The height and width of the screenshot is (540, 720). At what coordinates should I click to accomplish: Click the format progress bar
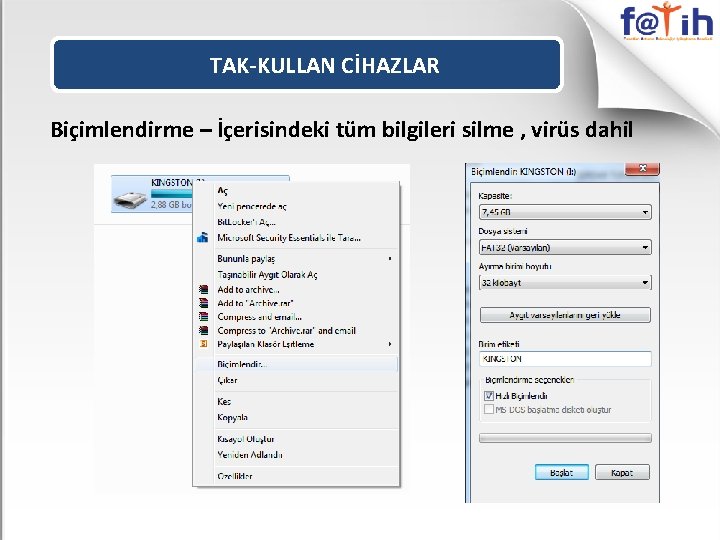(565, 438)
